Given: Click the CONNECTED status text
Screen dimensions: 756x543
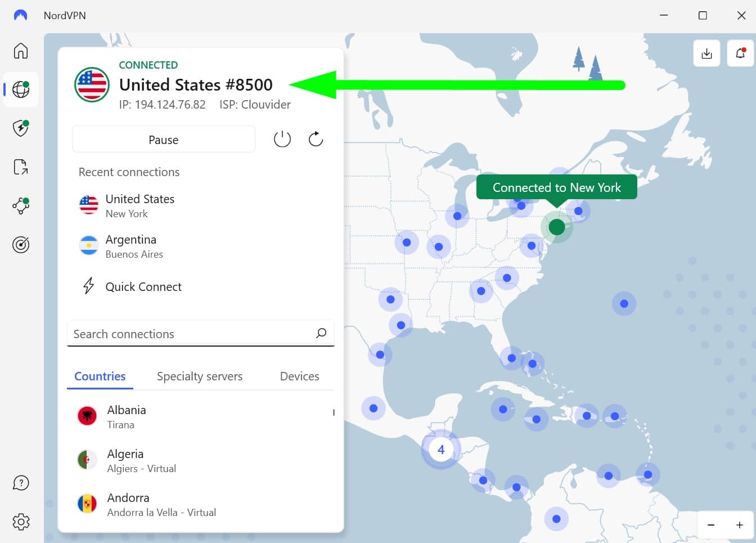Looking at the screenshot, I should [148, 65].
